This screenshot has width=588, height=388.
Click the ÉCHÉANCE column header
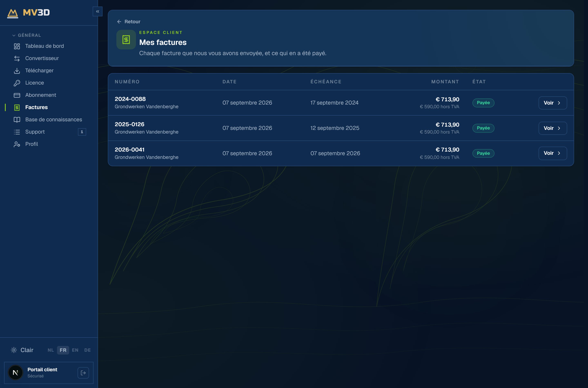(x=326, y=82)
